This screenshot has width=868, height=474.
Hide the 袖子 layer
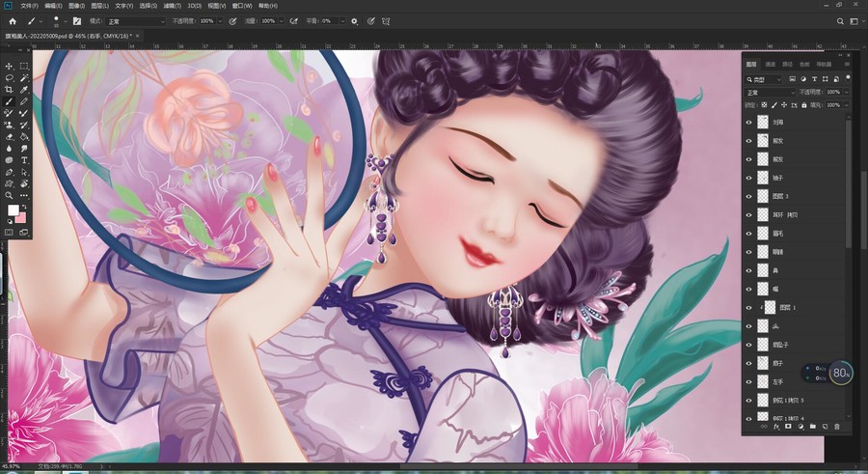[749, 178]
